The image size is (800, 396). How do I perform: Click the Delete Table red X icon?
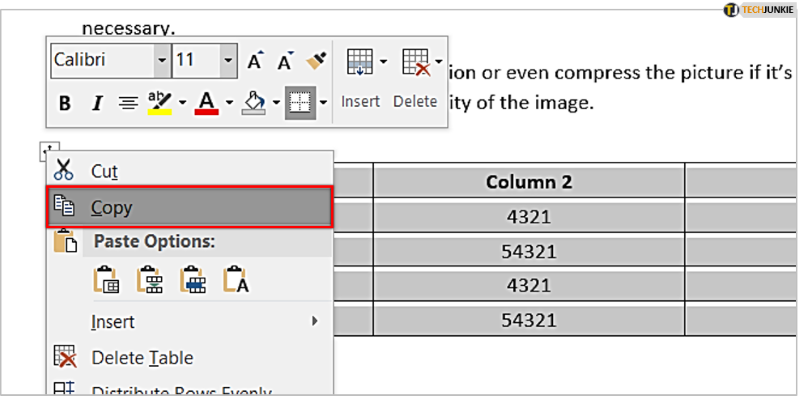(x=65, y=357)
